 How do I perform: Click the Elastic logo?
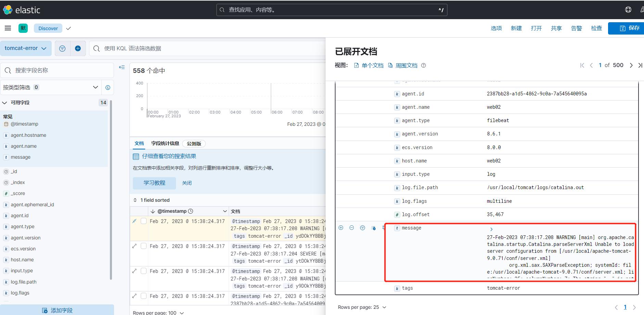pos(22,10)
